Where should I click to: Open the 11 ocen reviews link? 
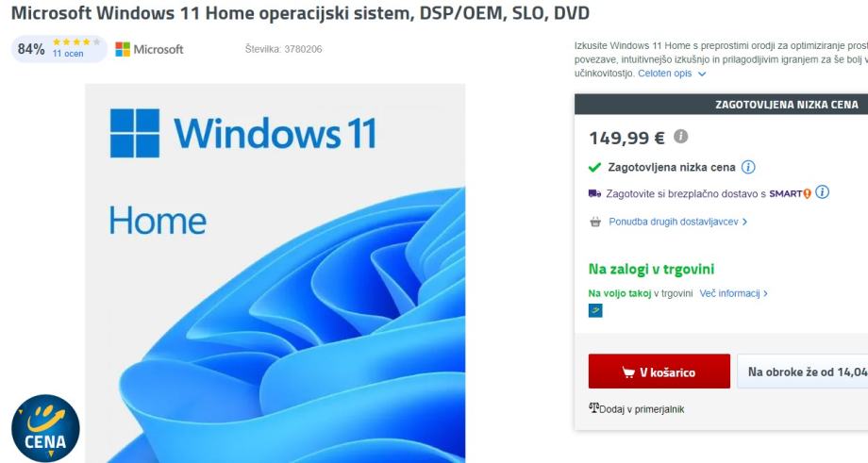pyautogui.click(x=68, y=54)
